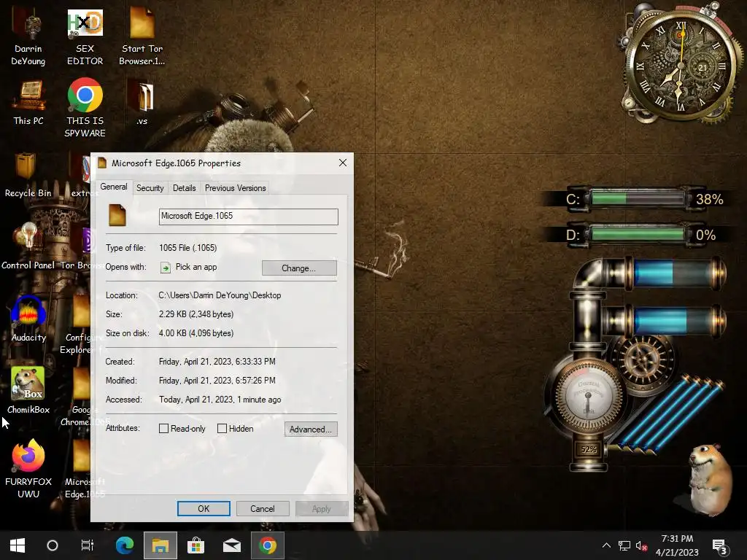
Task: Click the location path C:\Users\Darrin DeYoung\Desktop
Action: coord(220,295)
